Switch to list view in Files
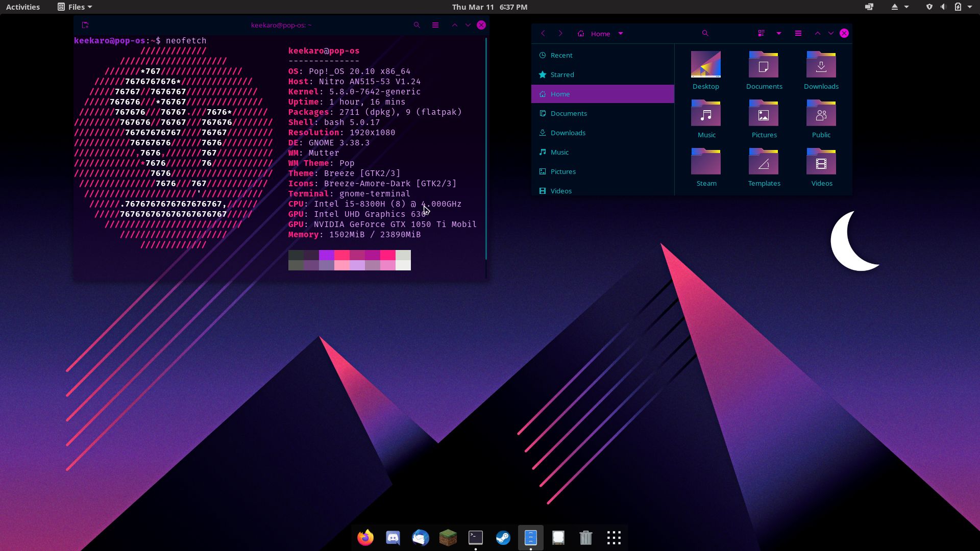The image size is (980, 551). coord(762,33)
